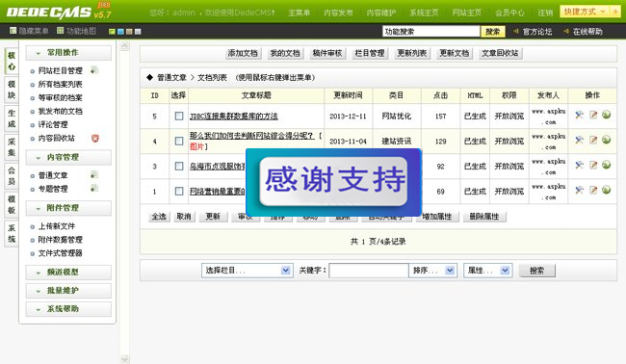Select the 内容维护 top menu item
The width and height of the screenshot is (626, 364).
(x=381, y=13)
